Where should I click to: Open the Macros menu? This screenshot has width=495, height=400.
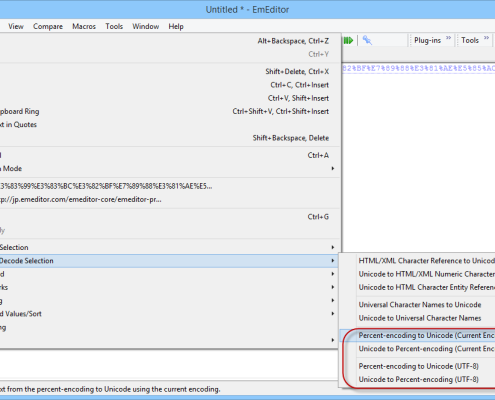(84, 26)
